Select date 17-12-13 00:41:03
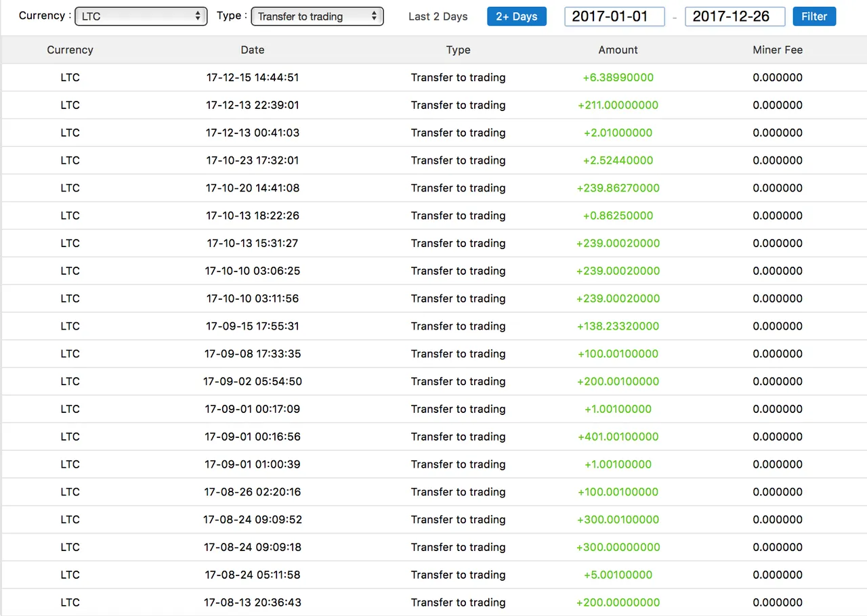The height and width of the screenshot is (616, 867). 253,133
